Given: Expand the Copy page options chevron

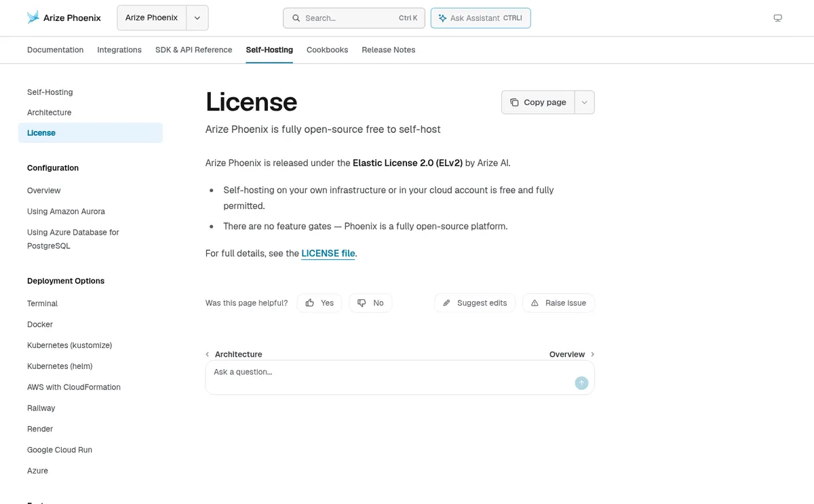Looking at the screenshot, I should coord(585,102).
